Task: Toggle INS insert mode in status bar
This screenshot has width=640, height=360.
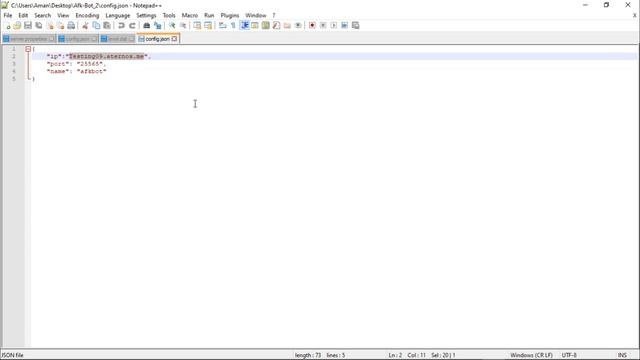Action: coord(622,356)
